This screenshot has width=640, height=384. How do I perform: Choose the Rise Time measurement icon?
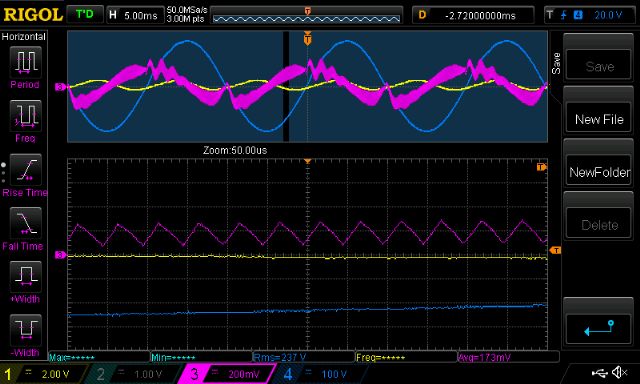point(25,170)
